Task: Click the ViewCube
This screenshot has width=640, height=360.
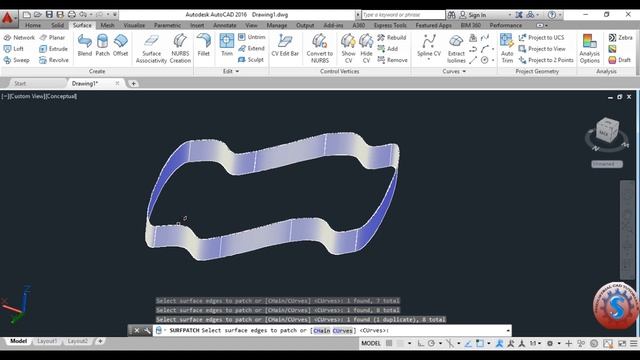Action: click(607, 131)
